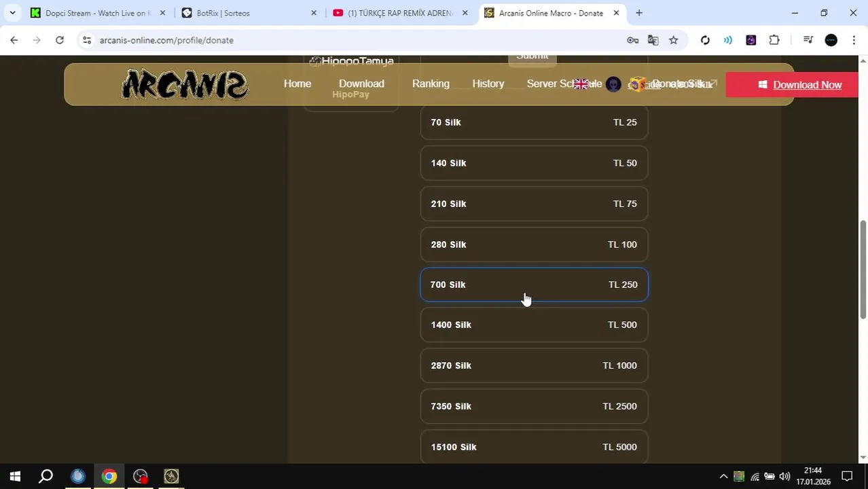Screen dimensions: 868x489
Task: Open the Chrome profile avatar
Action: [831, 40]
